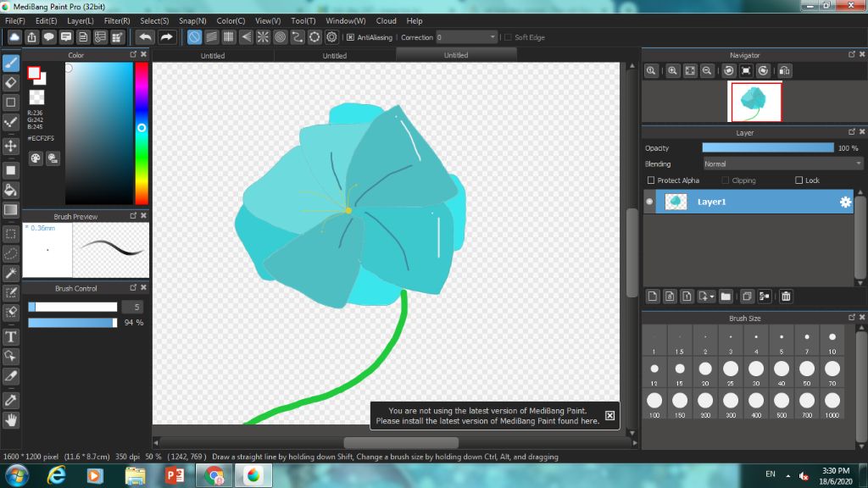This screenshot has height=488, width=868.
Task: Open the Snap menu
Action: 192,21
